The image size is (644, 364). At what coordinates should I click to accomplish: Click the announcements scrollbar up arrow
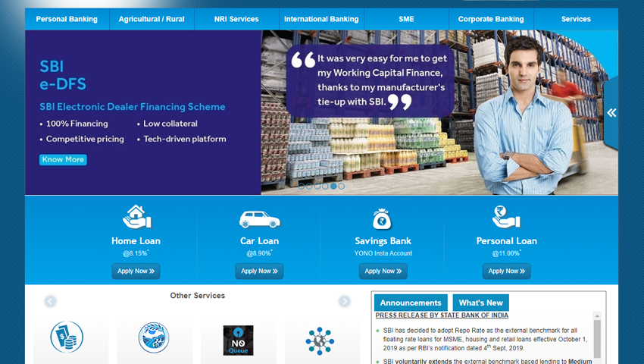pos(597,316)
